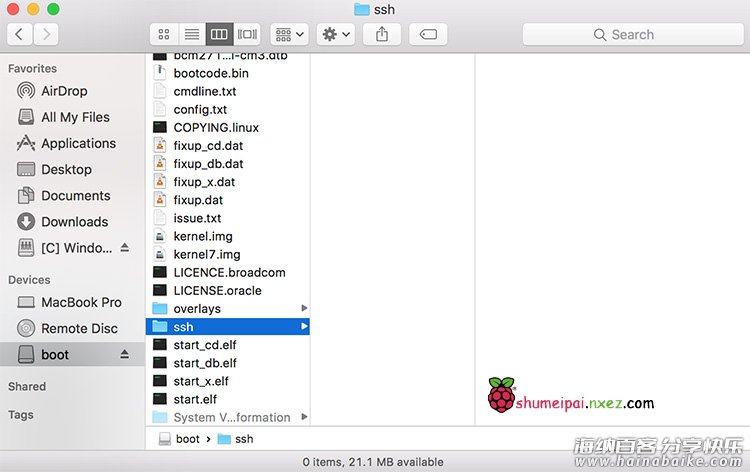
Task: Select Remote Disc under Devices
Action: (x=79, y=328)
